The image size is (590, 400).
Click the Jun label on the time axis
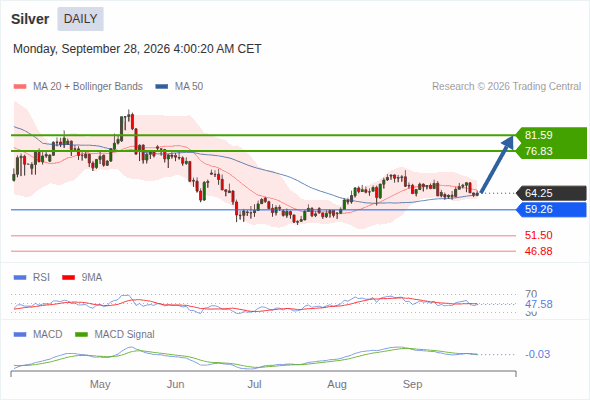[x=176, y=384]
